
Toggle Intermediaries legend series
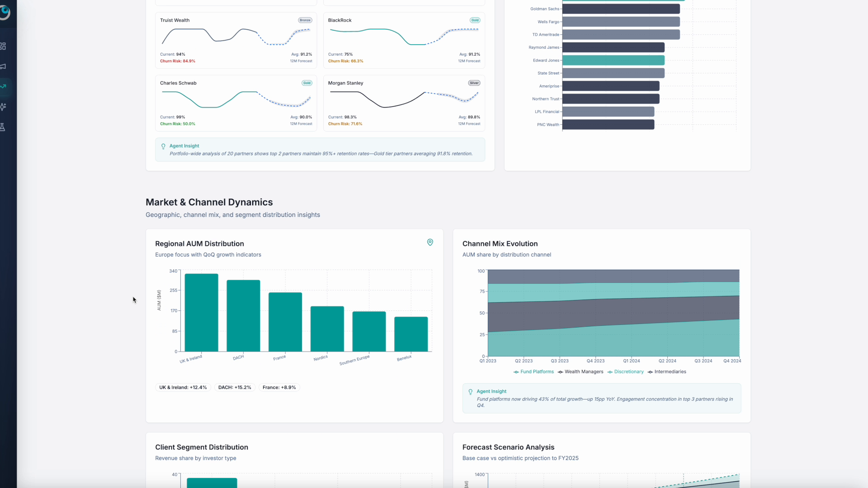[x=667, y=372]
